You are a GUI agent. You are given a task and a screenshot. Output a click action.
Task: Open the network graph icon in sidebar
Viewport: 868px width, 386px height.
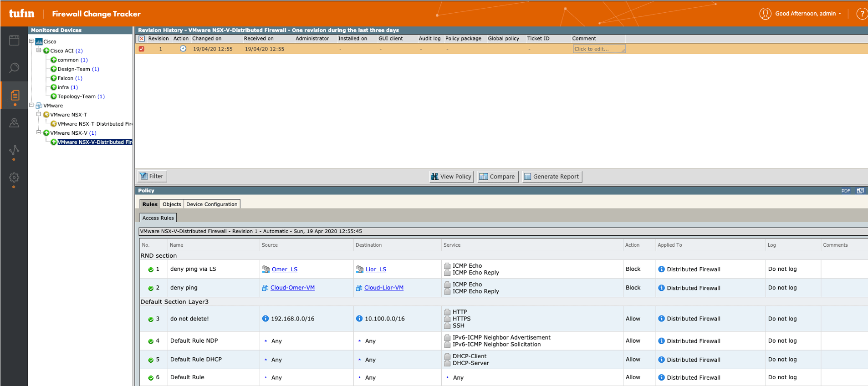(14, 150)
